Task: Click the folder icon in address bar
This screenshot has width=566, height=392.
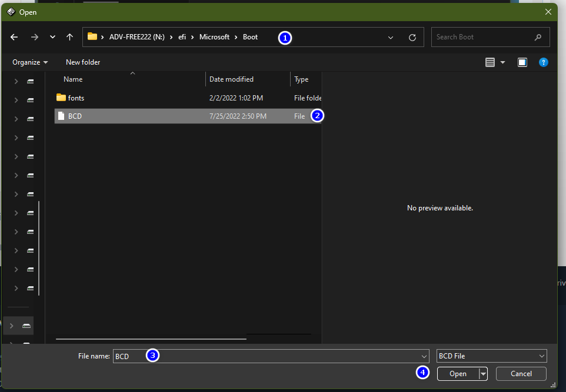Action: click(92, 36)
